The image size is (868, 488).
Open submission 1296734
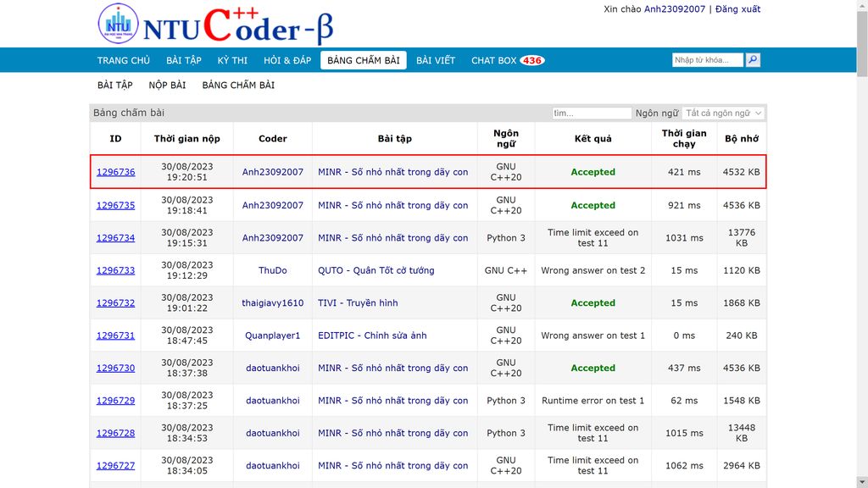click(x=115, y=238)
